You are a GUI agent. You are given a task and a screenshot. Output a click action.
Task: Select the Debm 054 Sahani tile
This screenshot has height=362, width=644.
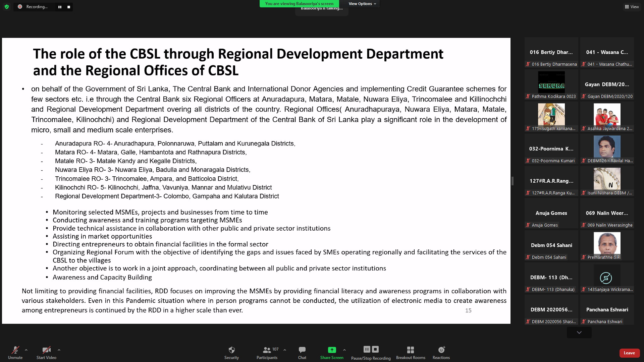pyautogui.click(x=551, y=245)
